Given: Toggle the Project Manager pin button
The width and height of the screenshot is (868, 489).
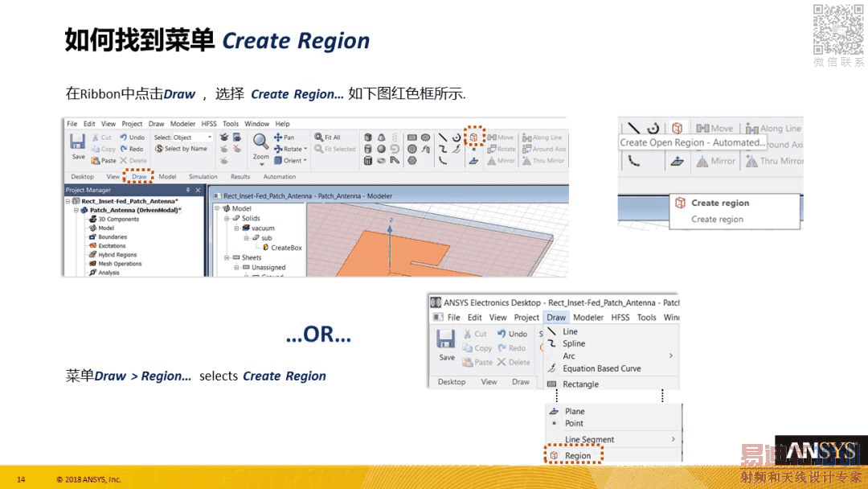Looking at the screenshot, I should 187,190.
